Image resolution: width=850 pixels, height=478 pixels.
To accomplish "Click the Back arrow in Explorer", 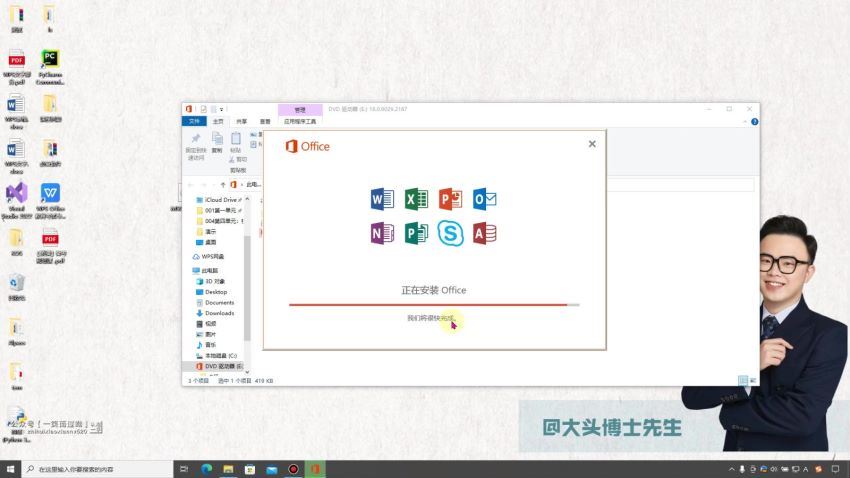I will click(191, 185).
